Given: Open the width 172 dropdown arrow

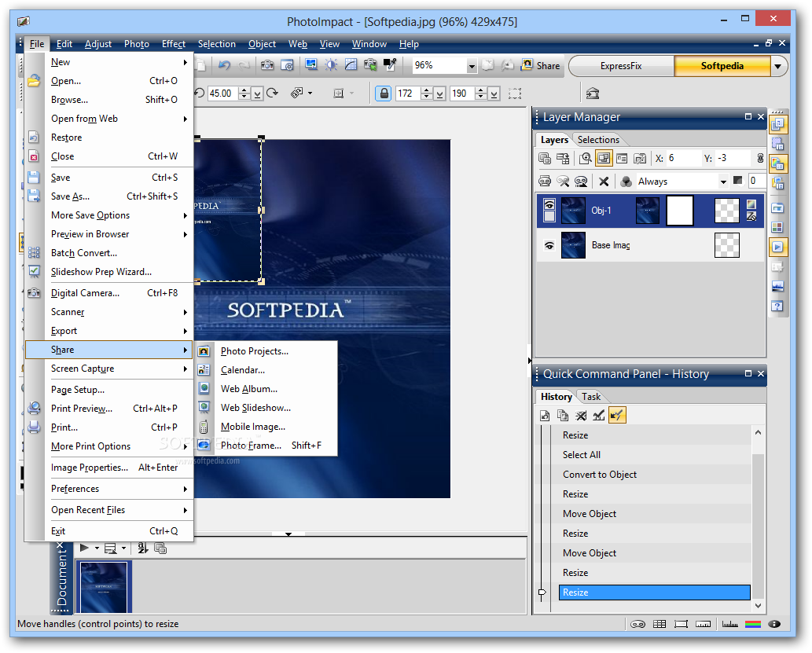Looking at the screenshot, I should pyautogui.click(x=439, y=94).
